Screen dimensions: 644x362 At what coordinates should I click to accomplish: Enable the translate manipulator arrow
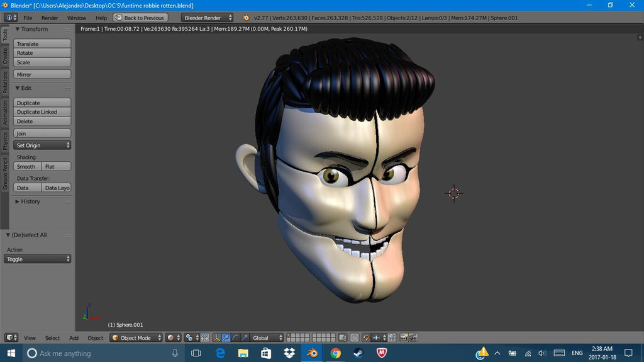226,337
